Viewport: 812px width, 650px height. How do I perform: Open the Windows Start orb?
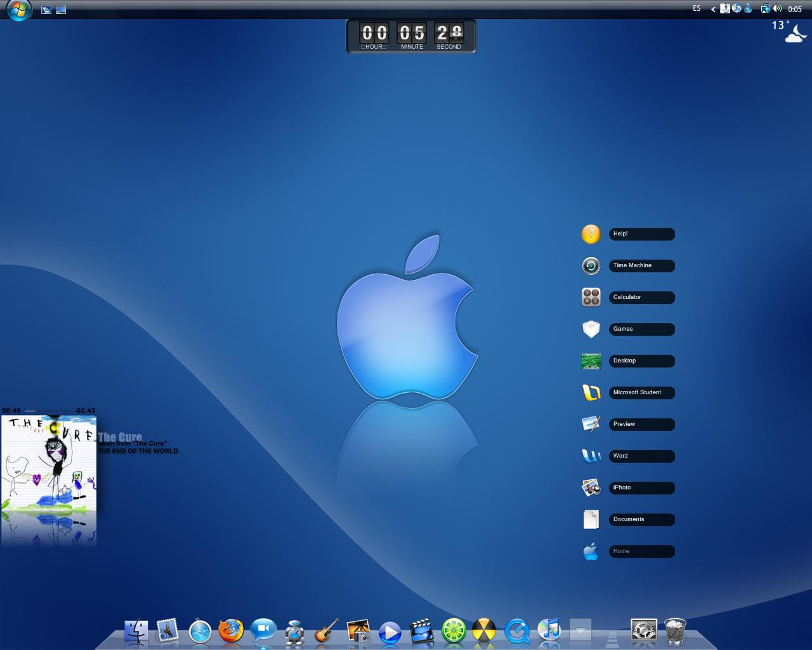point(18,10)
